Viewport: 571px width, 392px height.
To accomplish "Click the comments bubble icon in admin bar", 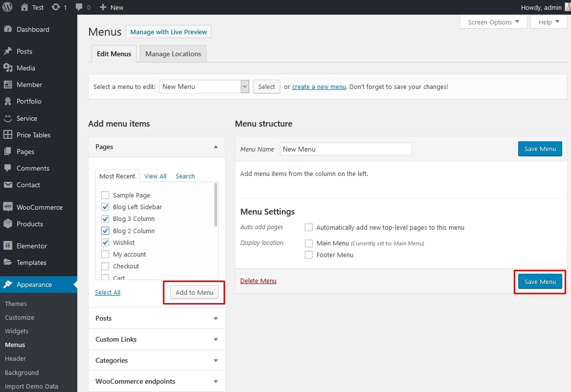I will click(x=79, y=7).
